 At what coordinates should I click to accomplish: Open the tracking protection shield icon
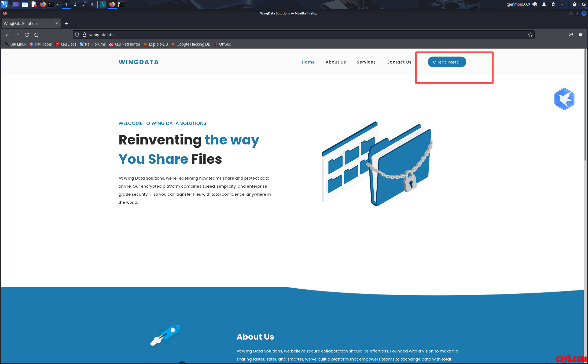[77, 35]
